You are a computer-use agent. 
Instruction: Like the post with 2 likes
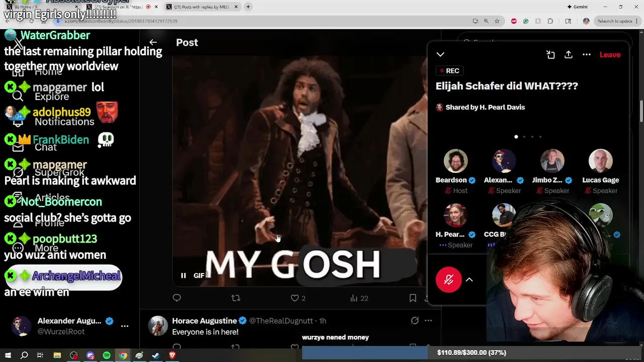[x=298, y=298]
